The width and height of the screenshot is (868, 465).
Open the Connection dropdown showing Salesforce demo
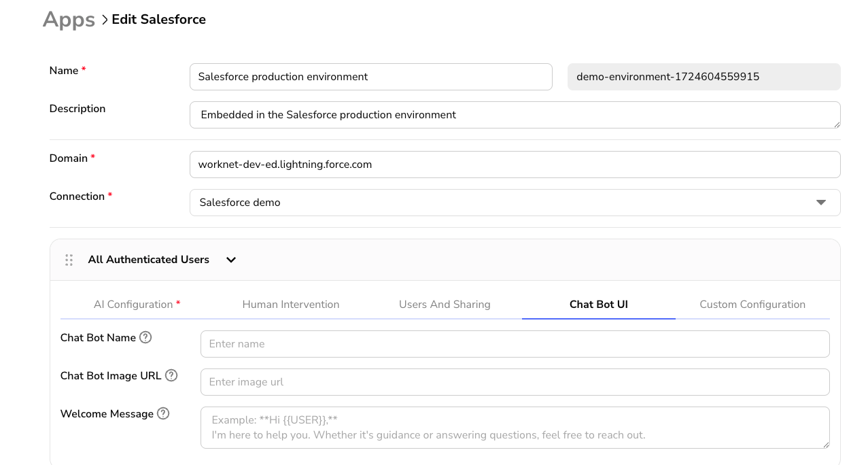click(515, 203)
